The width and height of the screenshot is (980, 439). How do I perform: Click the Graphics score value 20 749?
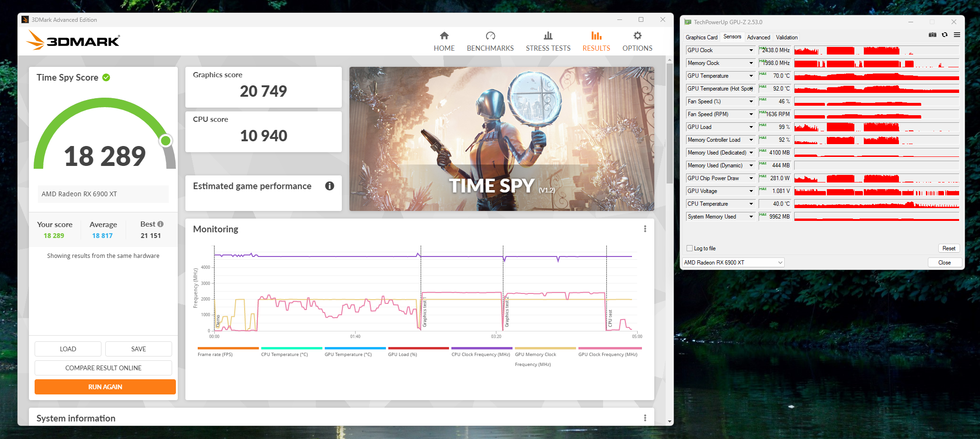pyautogui.click(x=264, y=91)
